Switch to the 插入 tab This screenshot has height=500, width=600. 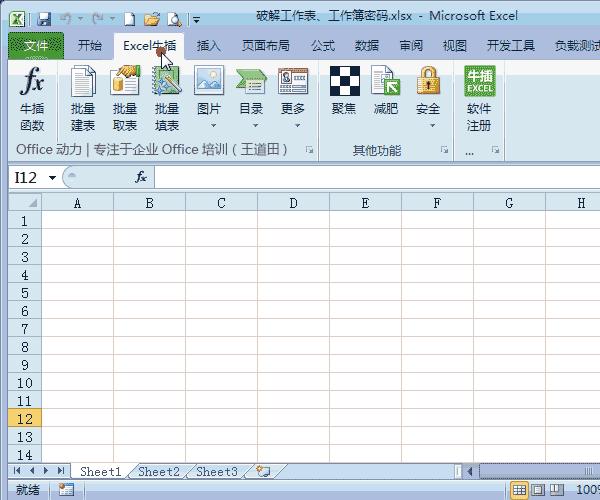click(x=209, y=46)
